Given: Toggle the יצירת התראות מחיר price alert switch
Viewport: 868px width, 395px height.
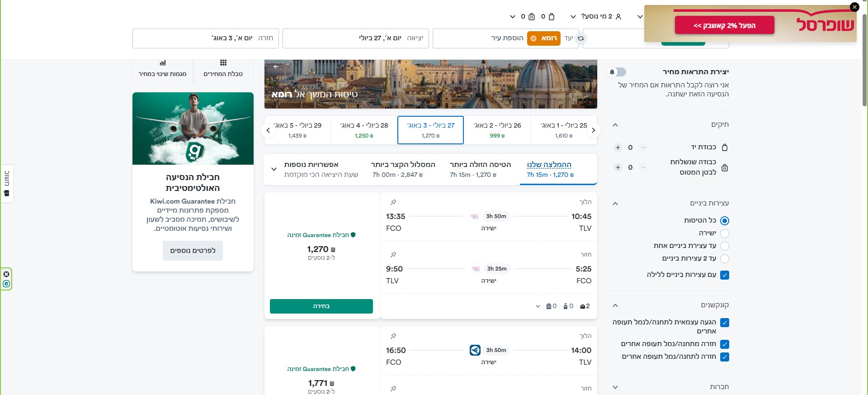Looking at the screenshot, I should [x=617, y=72].
